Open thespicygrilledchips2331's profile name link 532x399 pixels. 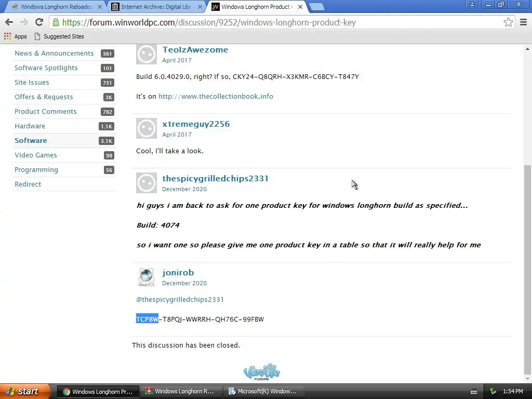[215, 179]
